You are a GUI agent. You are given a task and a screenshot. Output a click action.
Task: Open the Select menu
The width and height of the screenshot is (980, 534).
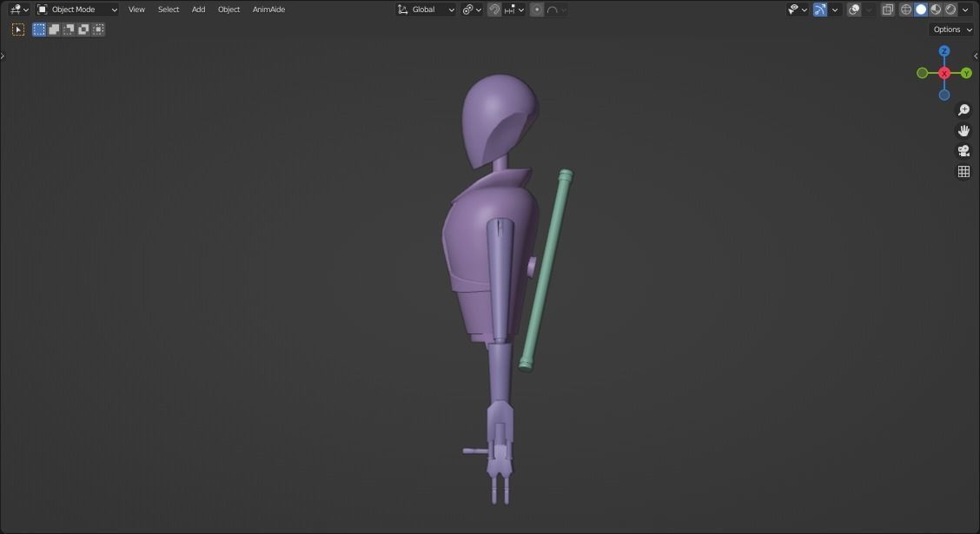(169, 10)
